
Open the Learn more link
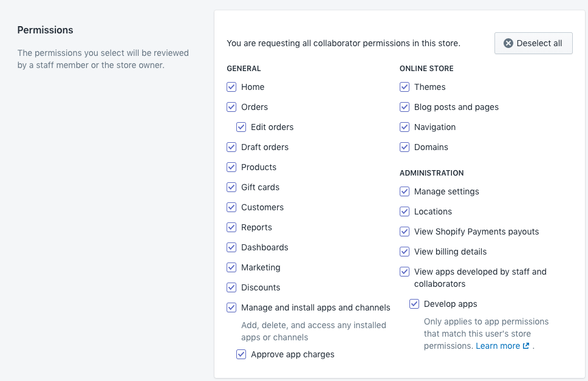pyautogui.click(x=497, y=346)
